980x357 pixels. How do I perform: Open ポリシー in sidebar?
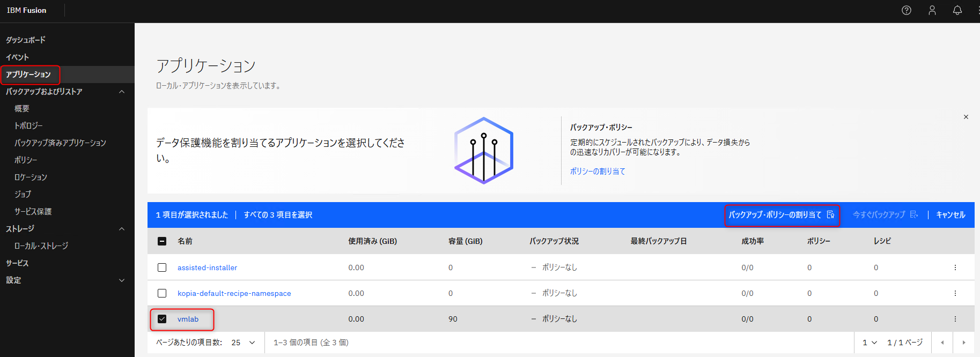[x=26, y=160]
